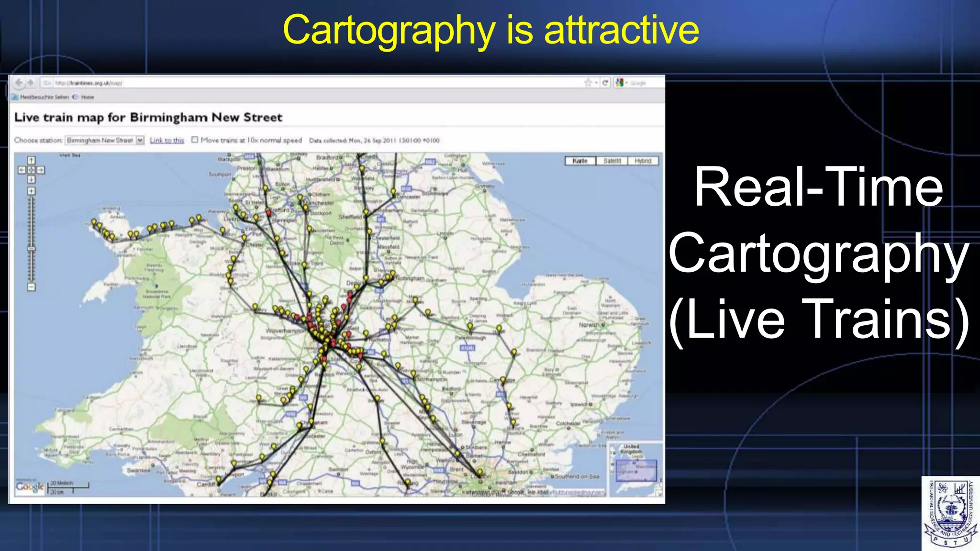
Task: Click the site identity icon before the URL
Action: point(47,83)
